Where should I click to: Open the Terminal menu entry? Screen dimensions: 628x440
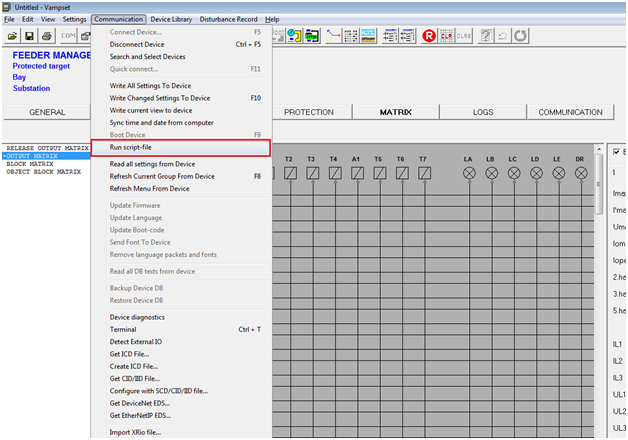coord(181,329)
